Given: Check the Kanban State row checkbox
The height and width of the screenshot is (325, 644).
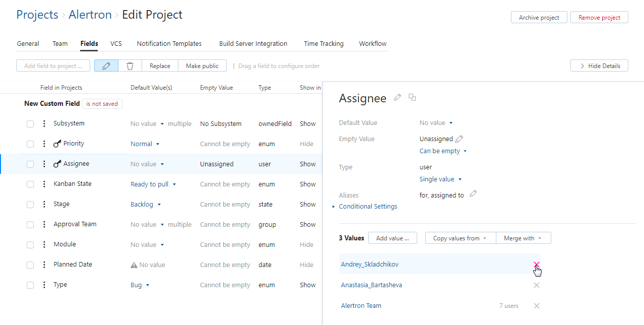Looking at the screenshot, I should click(x=30, y=184).
